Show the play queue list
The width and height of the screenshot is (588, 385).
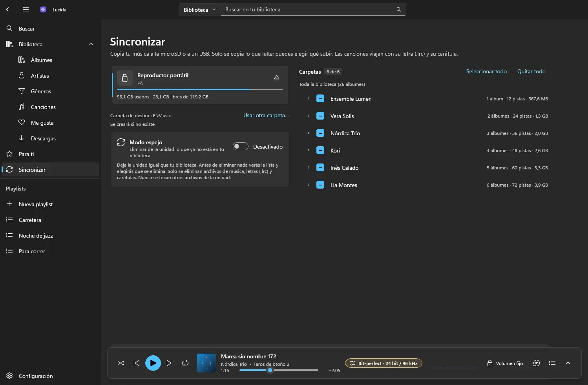[552, 363]
